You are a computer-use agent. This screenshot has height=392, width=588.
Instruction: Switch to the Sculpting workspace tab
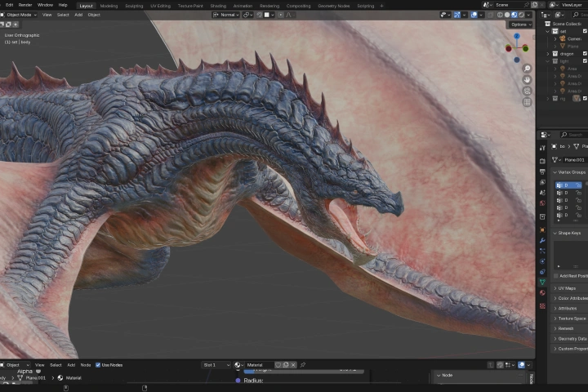(x=134, y=6)
